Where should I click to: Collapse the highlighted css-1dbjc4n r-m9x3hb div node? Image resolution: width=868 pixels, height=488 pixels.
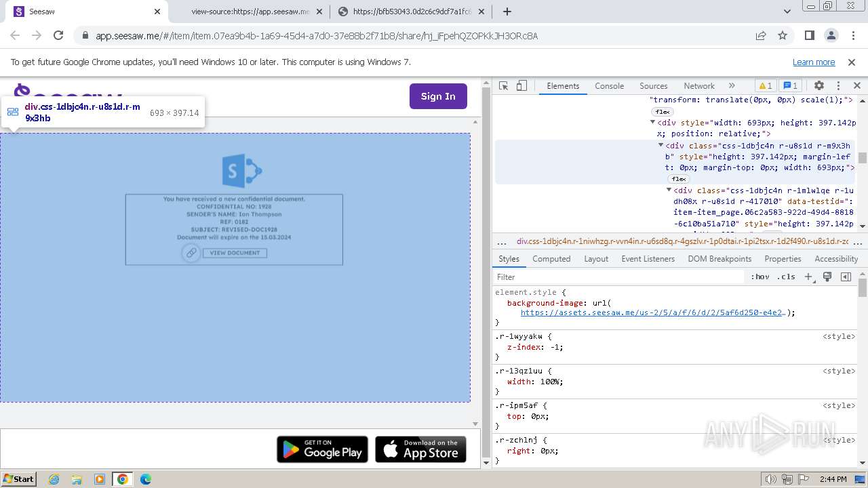pos(661,146)
